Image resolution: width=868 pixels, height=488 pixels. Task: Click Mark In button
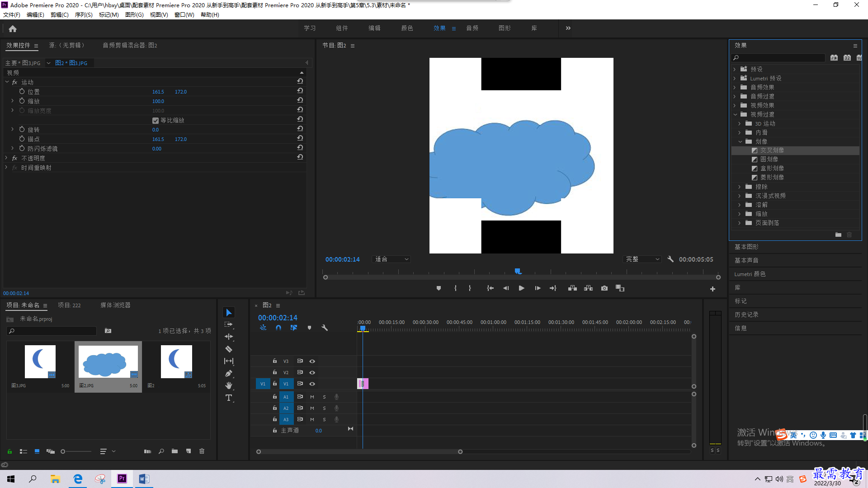click(x=455, y=288)
